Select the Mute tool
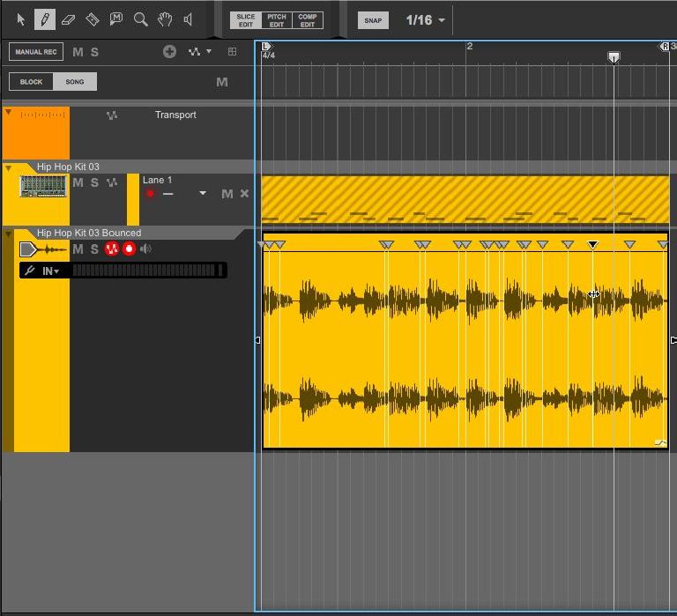The height and width of the screenshot is (616, 677). 116,19
